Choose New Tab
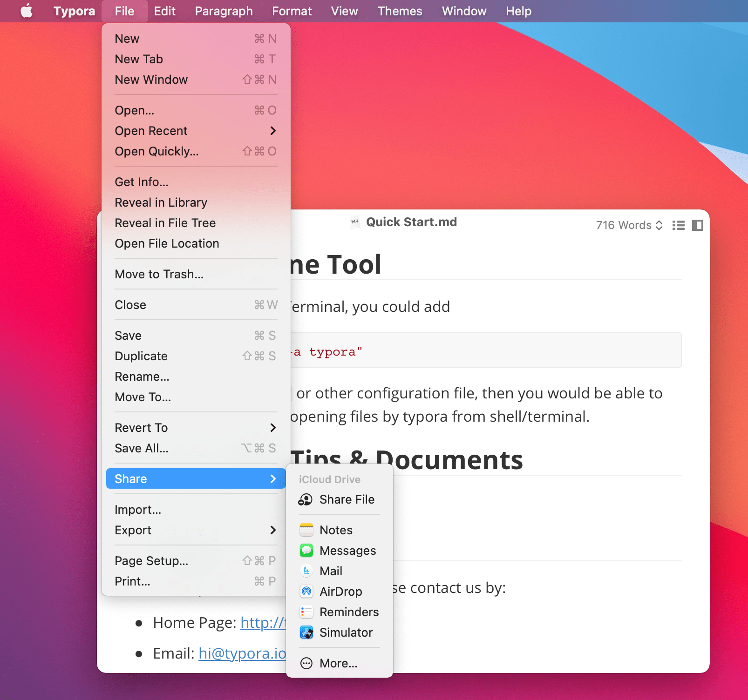748x700 pixels. click(196, 59)
